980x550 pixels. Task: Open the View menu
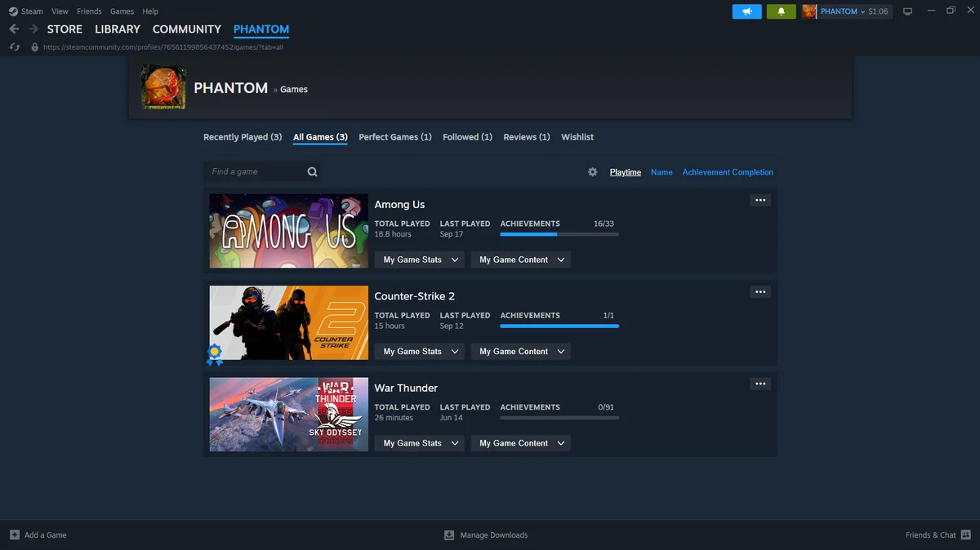click(60, 11)
